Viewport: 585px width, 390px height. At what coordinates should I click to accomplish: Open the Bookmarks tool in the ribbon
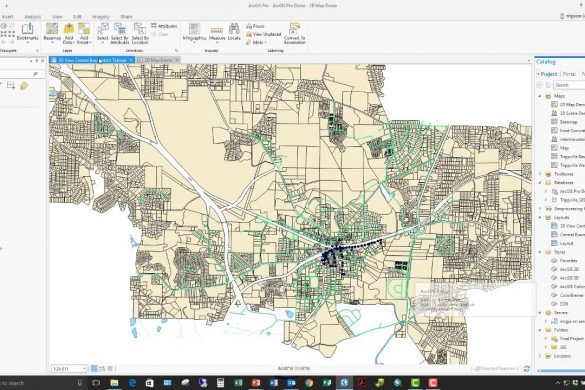click(x=27, y=32)
